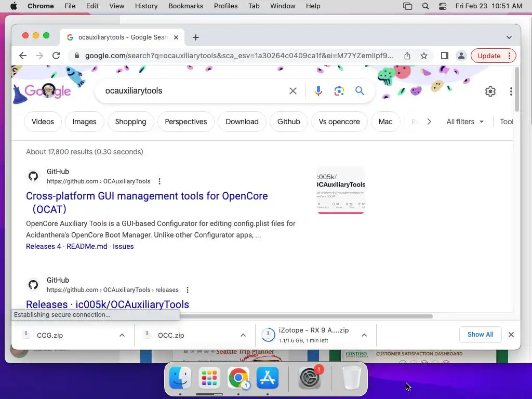The width and height of the screenshot is (532, 399).
Task: Search by image with Google Lens
Action: click(x=339, y=91)
